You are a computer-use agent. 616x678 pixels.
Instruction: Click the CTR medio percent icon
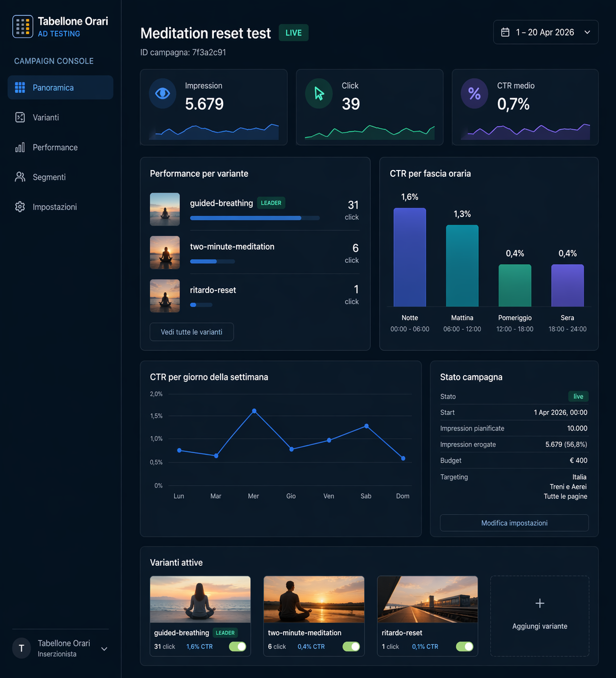[x=474, y=93]
